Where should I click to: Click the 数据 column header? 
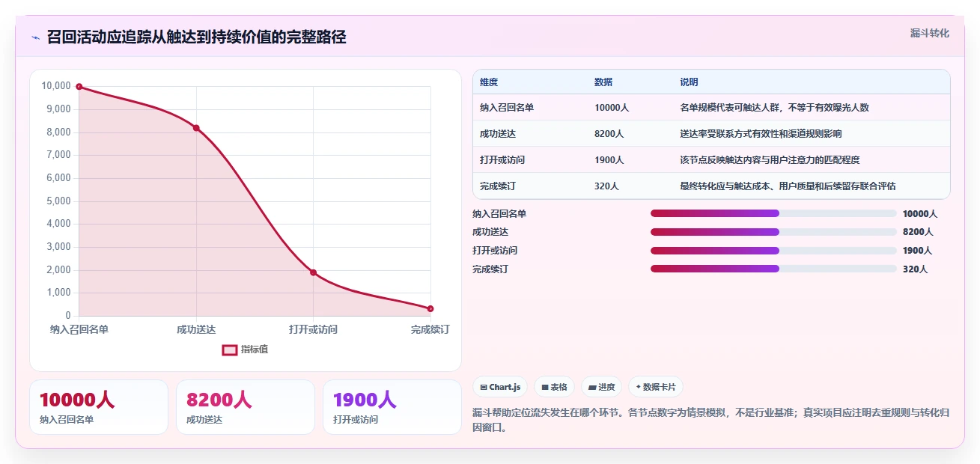tap(603, 82)
